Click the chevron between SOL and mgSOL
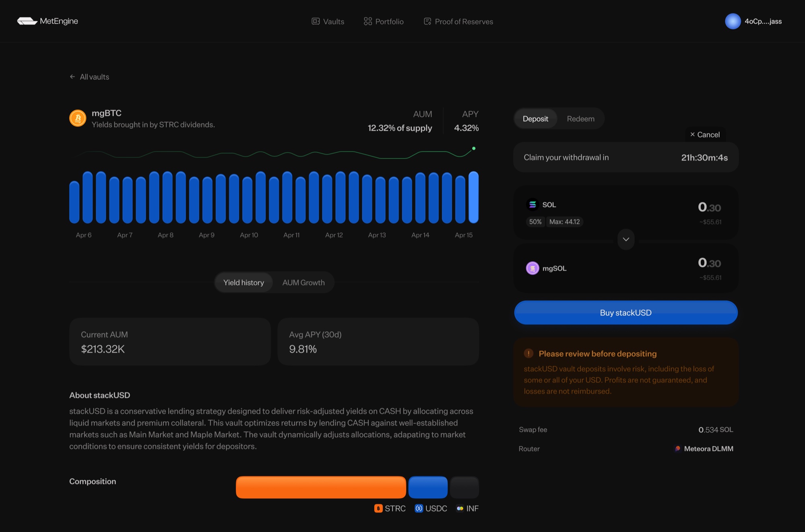 pyautogui.click(x=626, y=239)
